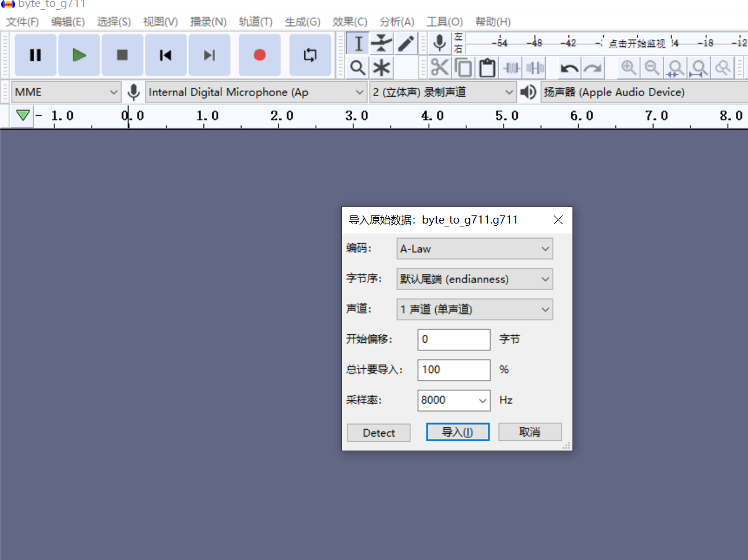This screenshot has width=748, height=560.
Task: Open the 视图(V) menu
Action: click(x=160, y=21)
